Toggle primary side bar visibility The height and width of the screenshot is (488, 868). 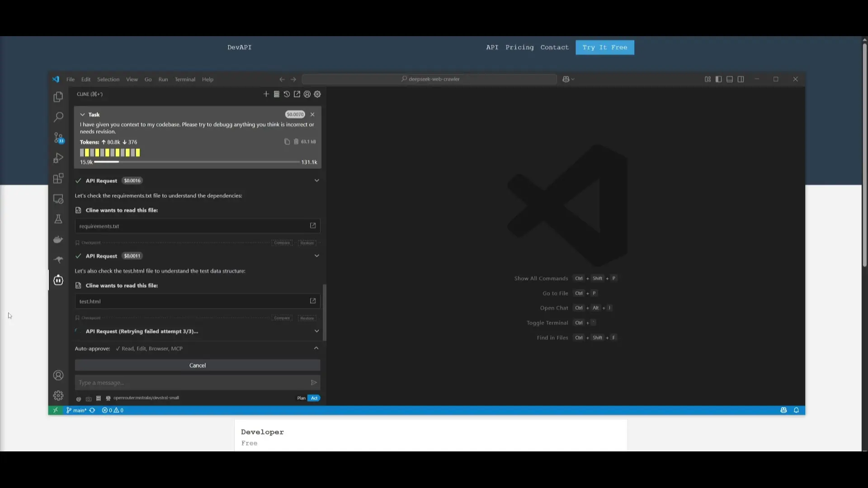719,80
